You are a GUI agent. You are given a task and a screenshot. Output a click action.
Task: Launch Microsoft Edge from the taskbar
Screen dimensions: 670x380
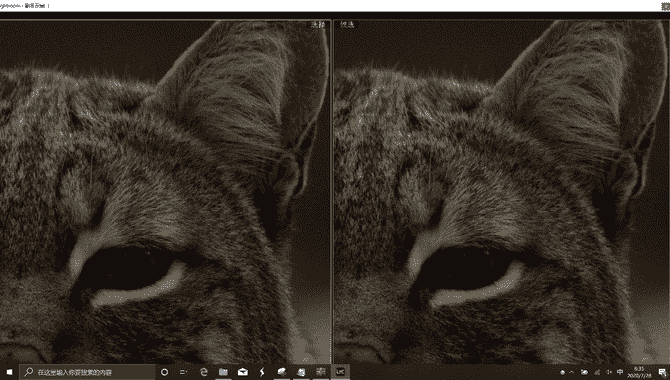(203, 372)
